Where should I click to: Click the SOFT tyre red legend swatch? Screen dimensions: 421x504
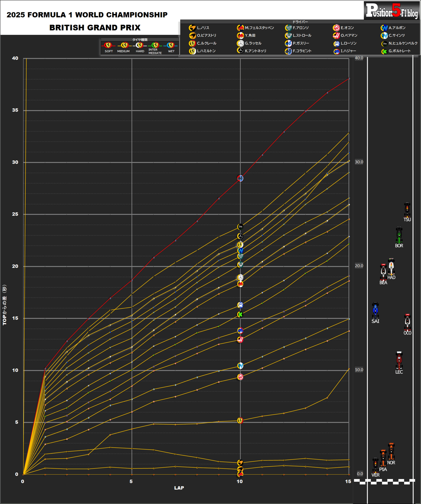[108, 45]
